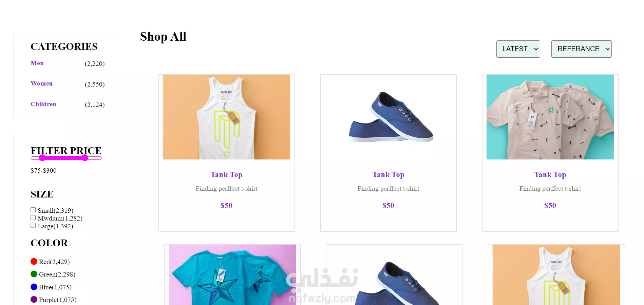644x305 pixels.
Task: Tick the Mwdium size checkbox
Action: click(33, 217)
